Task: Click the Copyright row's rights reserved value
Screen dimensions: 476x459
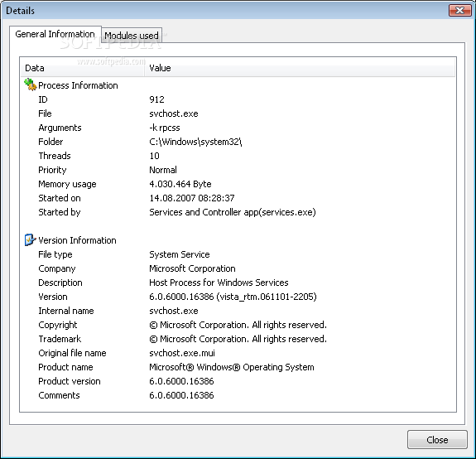Action: click(238, 325)
